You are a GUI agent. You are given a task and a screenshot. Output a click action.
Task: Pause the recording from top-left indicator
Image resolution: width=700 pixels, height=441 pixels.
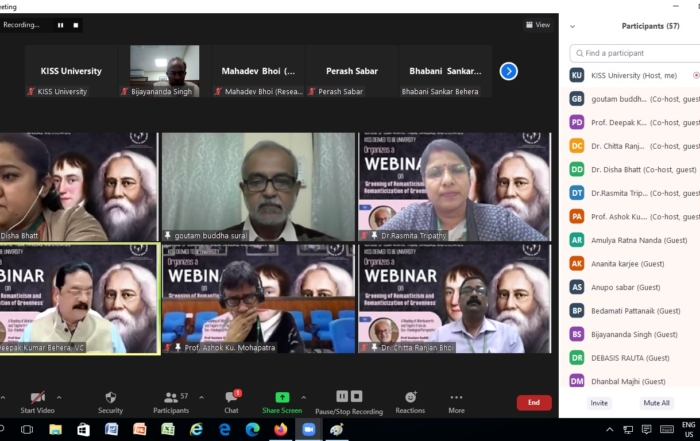click(60, 25)
